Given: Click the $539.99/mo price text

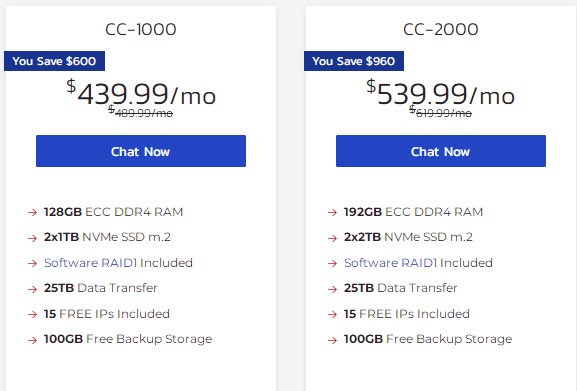Looking at the screenshot, I should pos(440,93).
